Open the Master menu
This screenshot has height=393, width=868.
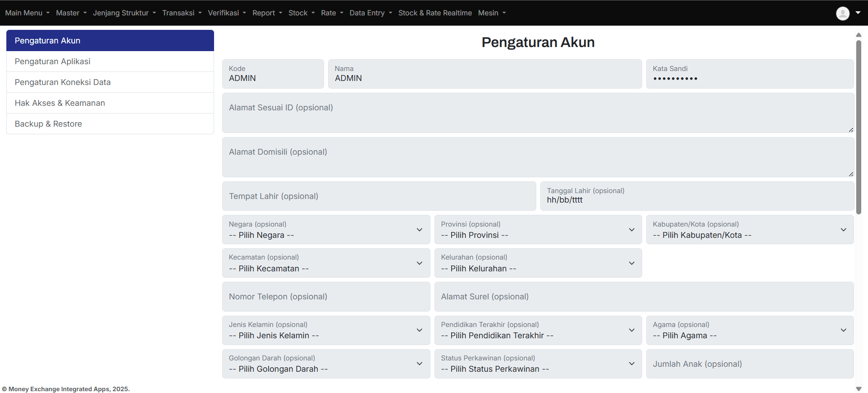click(71, 13)
